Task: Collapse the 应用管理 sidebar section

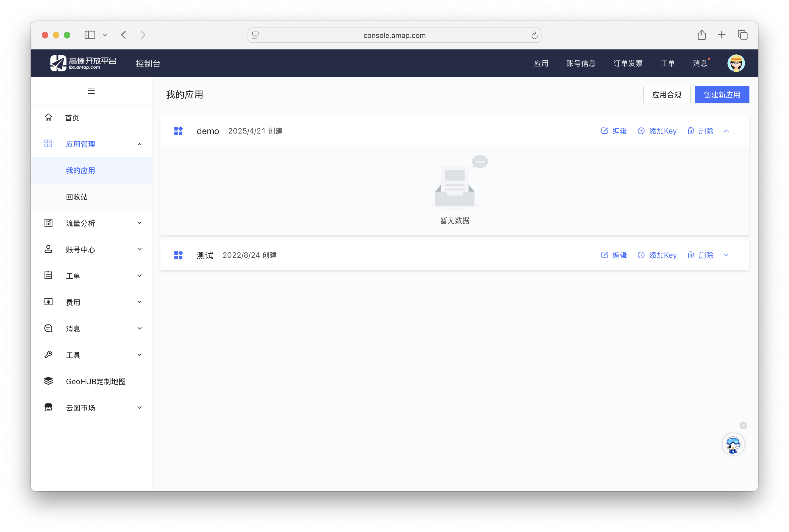Action: tap(139, 144)
